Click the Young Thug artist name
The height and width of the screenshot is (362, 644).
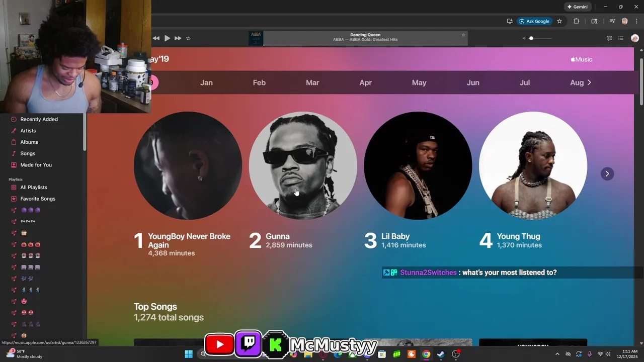(518, 236)
